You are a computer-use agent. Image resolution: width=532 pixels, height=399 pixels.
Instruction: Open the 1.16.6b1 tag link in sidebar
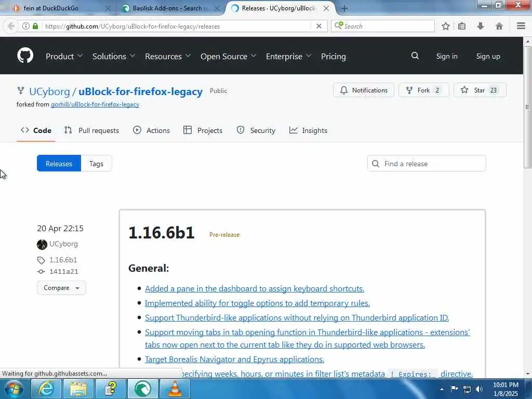tap(63, 260)
